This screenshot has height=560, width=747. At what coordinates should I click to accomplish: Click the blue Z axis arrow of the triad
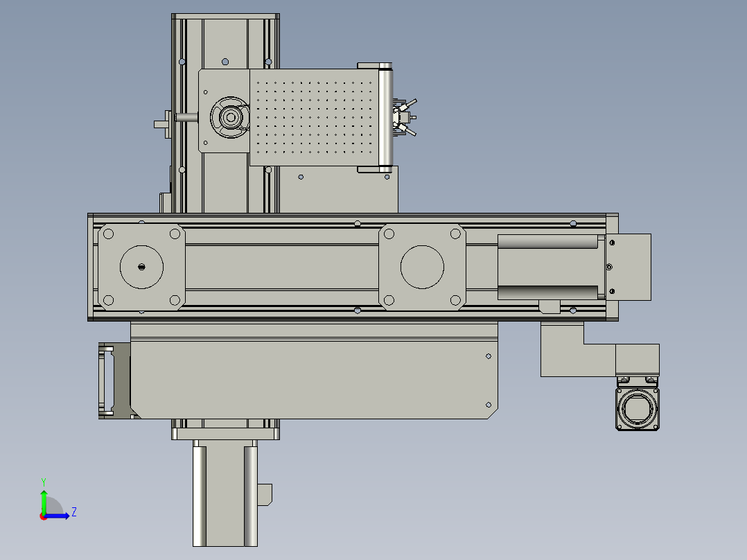pos(58,516)
